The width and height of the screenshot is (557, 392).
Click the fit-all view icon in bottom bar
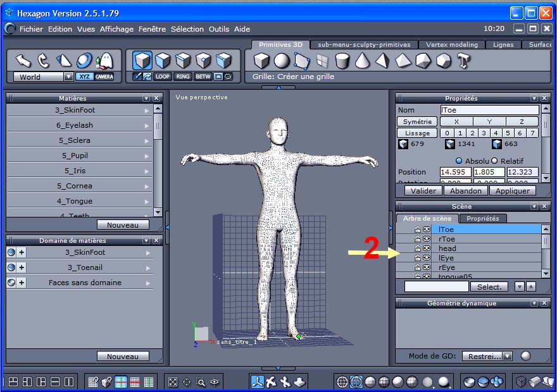pos(173,382)
